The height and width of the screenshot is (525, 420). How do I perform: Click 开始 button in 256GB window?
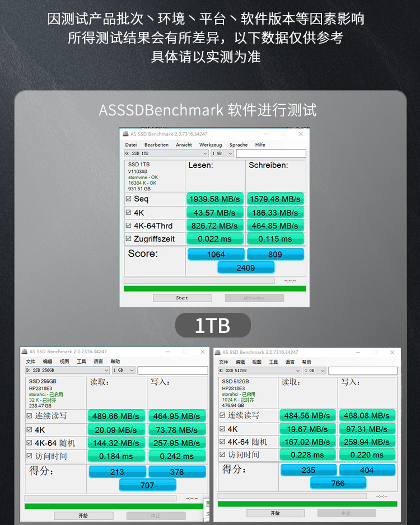coord(83,515)
